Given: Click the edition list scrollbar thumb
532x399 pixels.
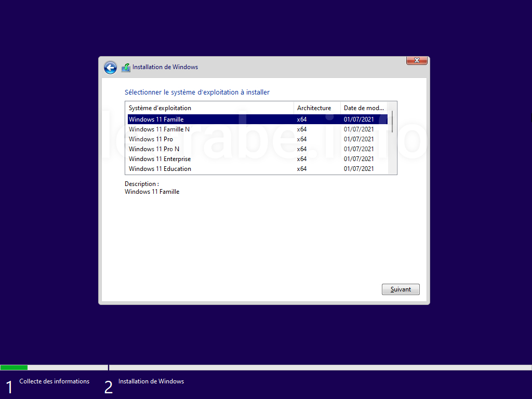Looking at the screenshot, I should point(392,122).
